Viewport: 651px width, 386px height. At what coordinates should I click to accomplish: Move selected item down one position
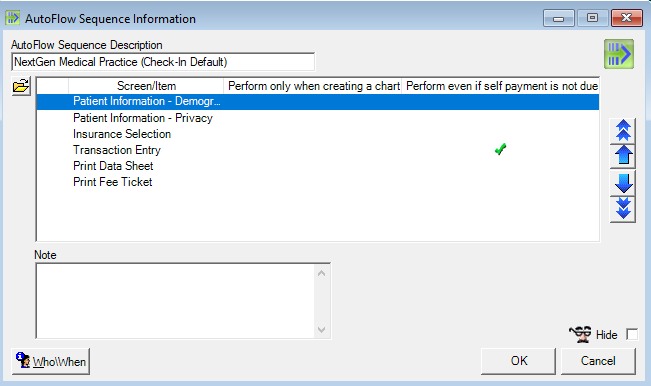pyautogui.click(x=623, y=183)
